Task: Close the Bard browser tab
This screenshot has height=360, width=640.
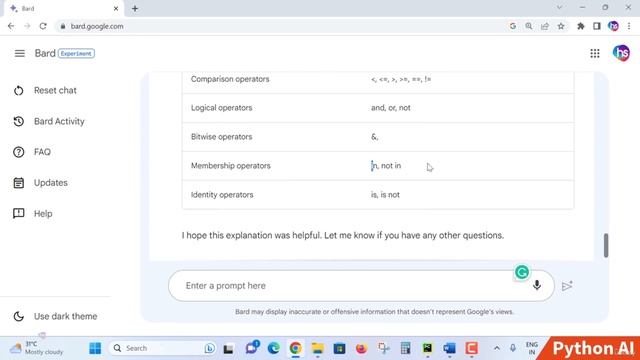Action: coord(116,8)
